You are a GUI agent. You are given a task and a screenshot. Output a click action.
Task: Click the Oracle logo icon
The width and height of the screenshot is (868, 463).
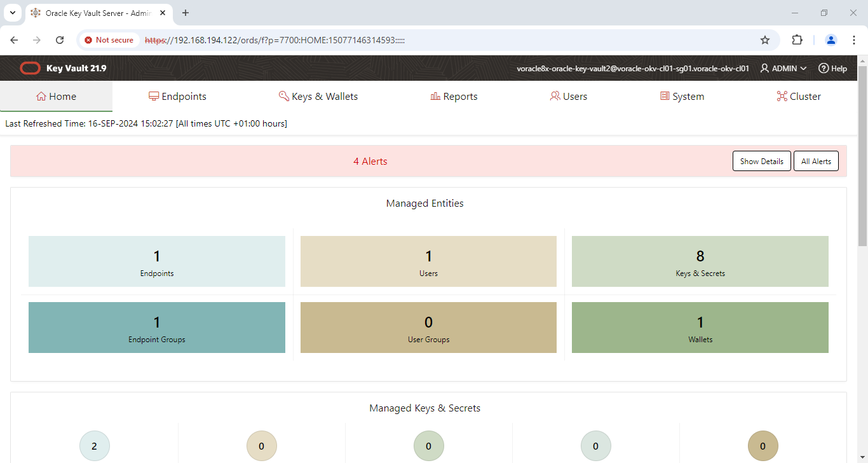30,68
